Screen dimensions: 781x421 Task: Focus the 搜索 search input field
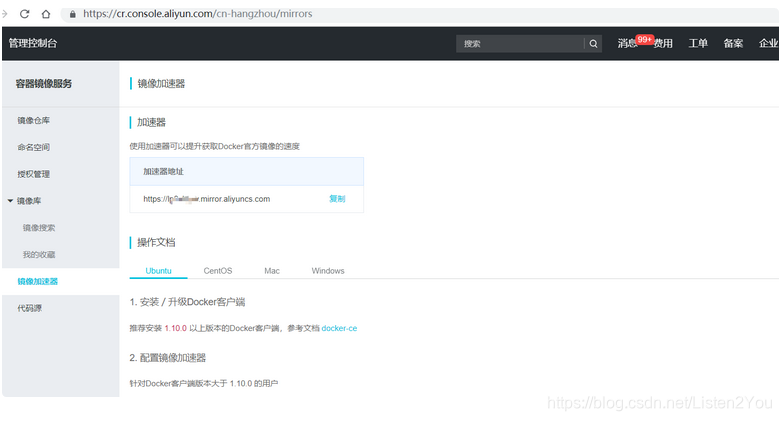[x=520, y=44]
